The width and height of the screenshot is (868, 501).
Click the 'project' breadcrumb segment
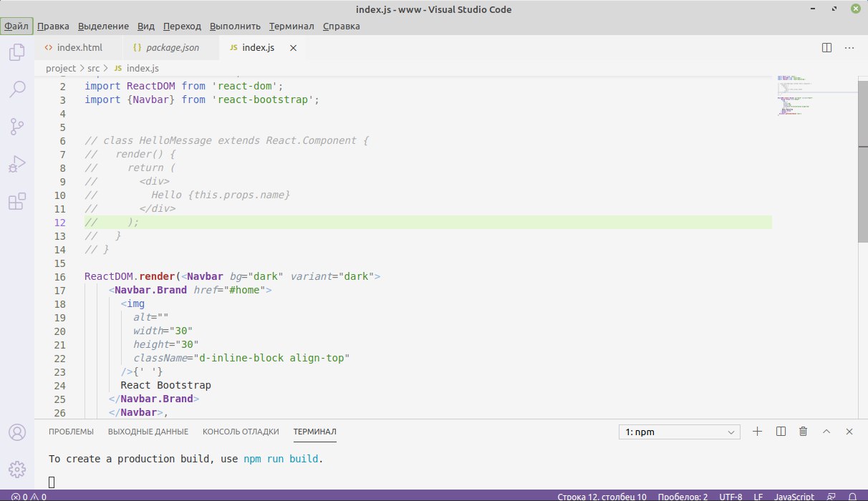61,69
